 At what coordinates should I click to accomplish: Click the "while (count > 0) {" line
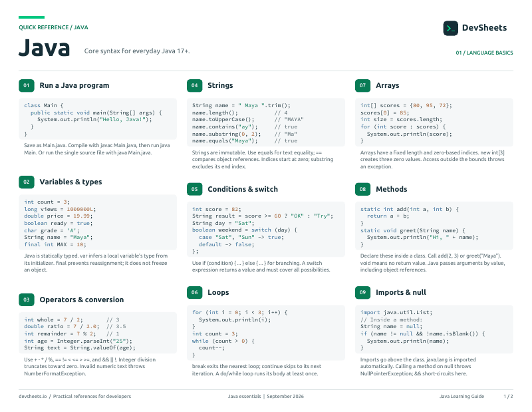pyautogui.click(x=223, y=341)
